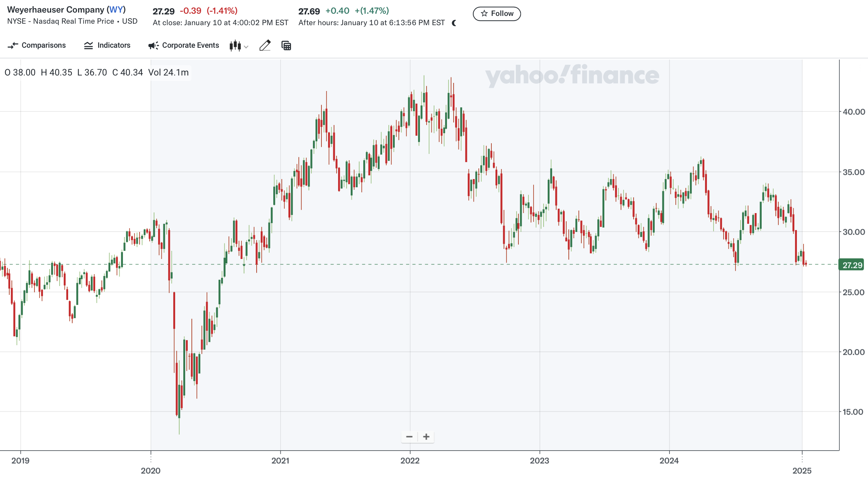
Task: Zoom in using the plus button
Action: (426, 437)
